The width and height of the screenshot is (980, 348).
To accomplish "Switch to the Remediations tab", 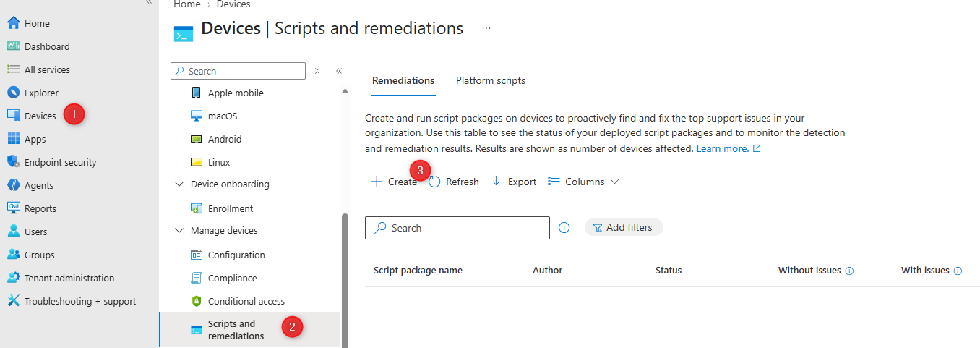I will tap(403, 80).
